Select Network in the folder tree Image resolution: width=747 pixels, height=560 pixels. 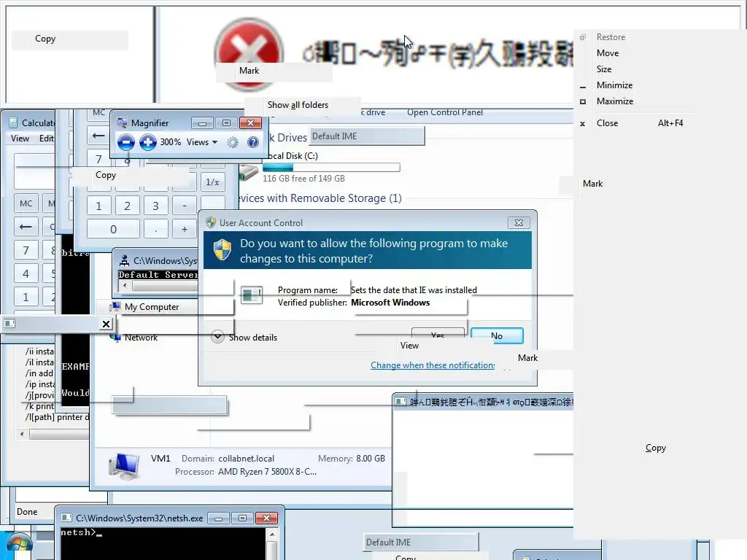tap(141, 337)
